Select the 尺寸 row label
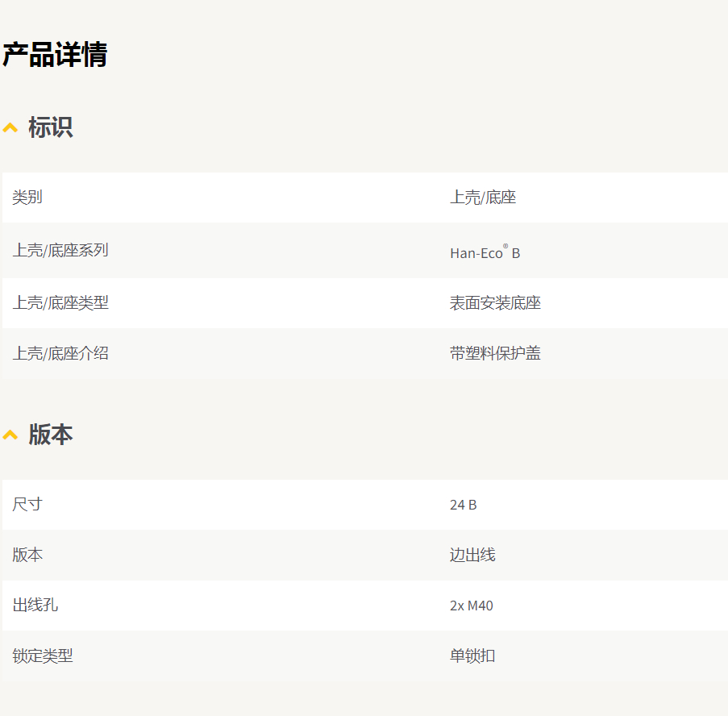 27,505
